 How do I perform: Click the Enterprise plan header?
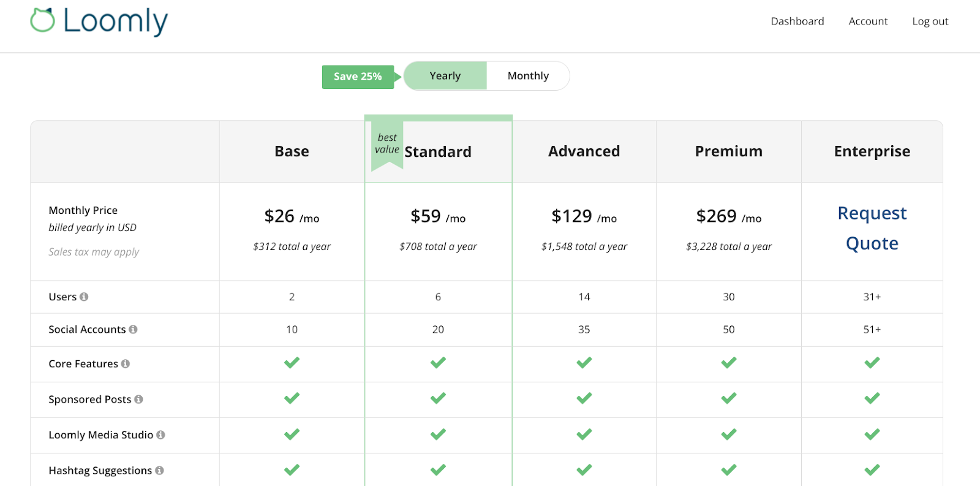click(x=872, y=151)
